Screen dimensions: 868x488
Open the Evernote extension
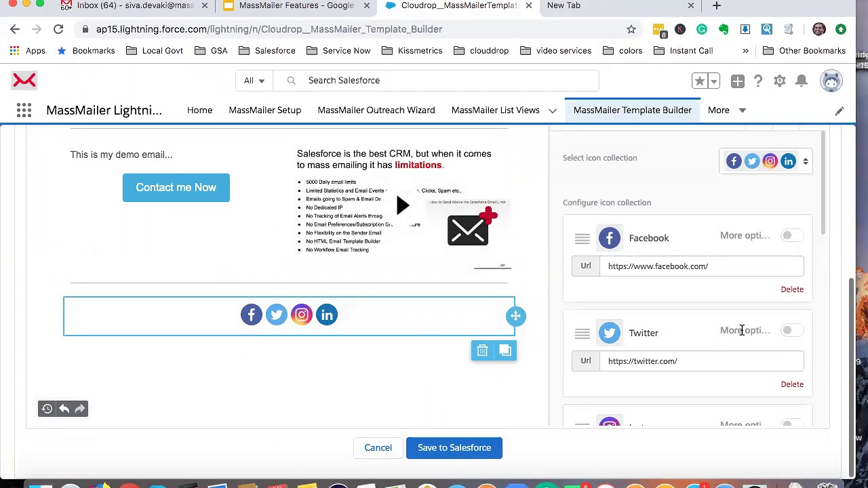724,29
